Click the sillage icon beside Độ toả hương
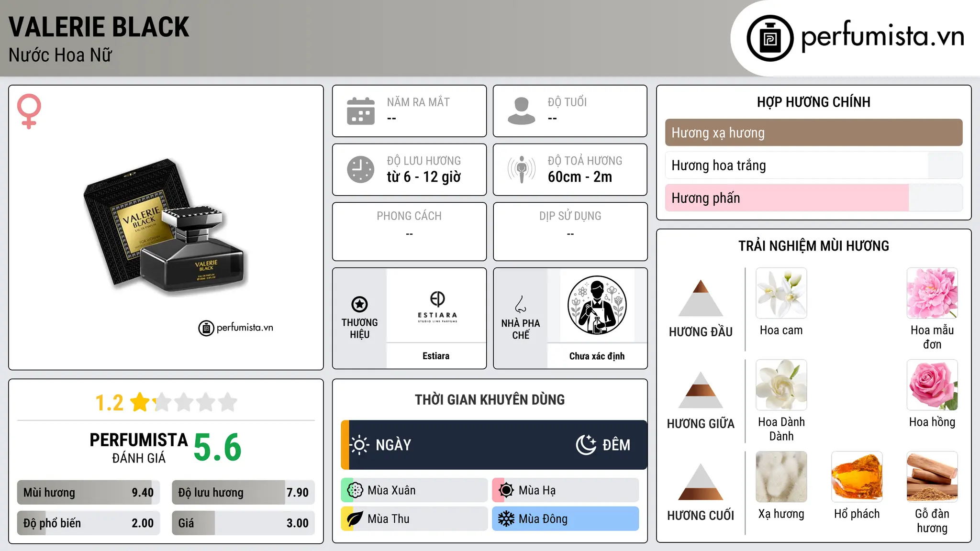The width and height of the screenshot is (980, 551). (521, 169)
